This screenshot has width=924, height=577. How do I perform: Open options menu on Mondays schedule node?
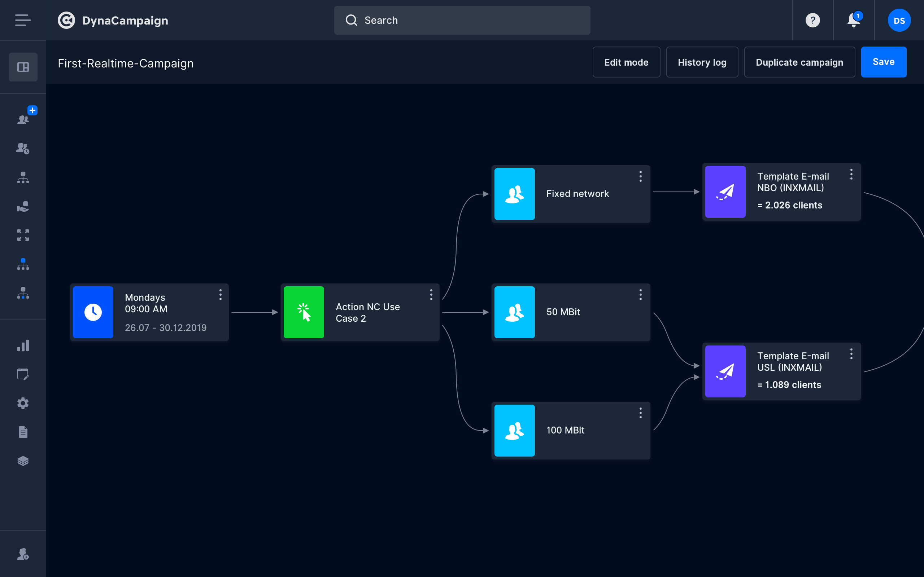click(x=220, y=295)
